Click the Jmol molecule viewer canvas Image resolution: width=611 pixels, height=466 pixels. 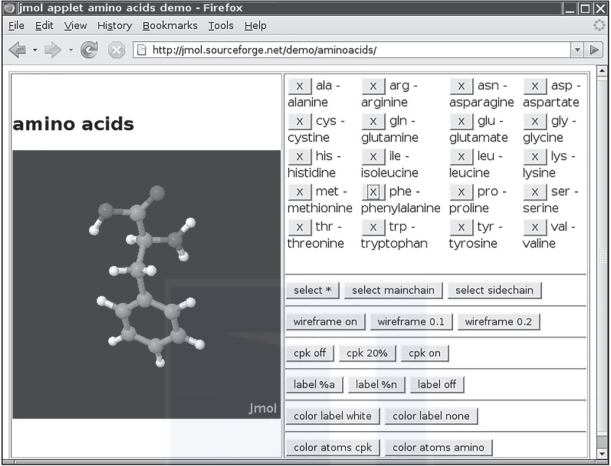[147, 284]
